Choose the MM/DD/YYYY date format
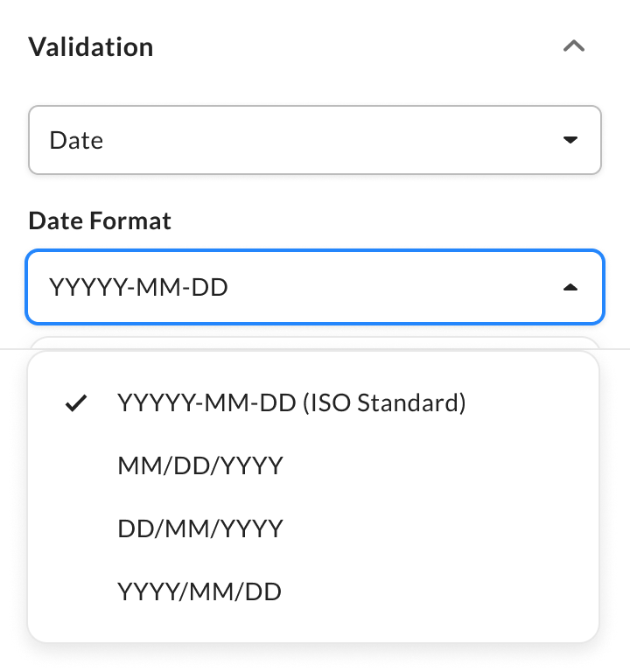Viewport: 630px width, 672px height. pyautogui.click(x=200, y=465)
